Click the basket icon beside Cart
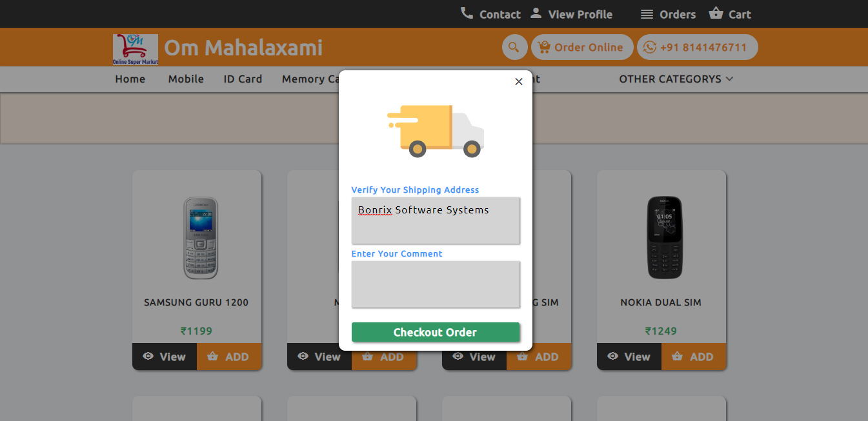 tap(716, 13)
